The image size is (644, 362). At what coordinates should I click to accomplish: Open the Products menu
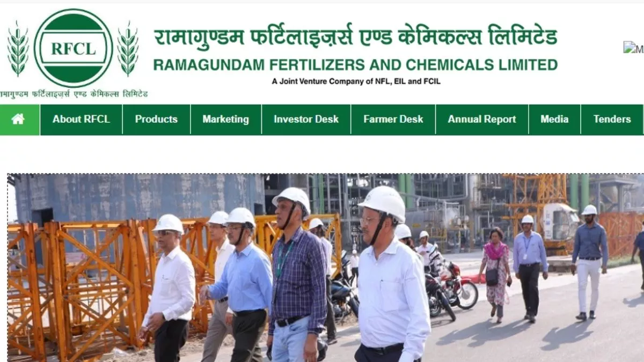156,119
